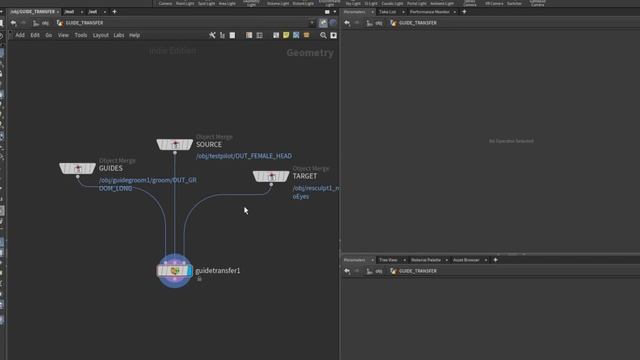Create a network box with the blue icon
Viewport: 640px width, 360px height.
pos(296,36)
